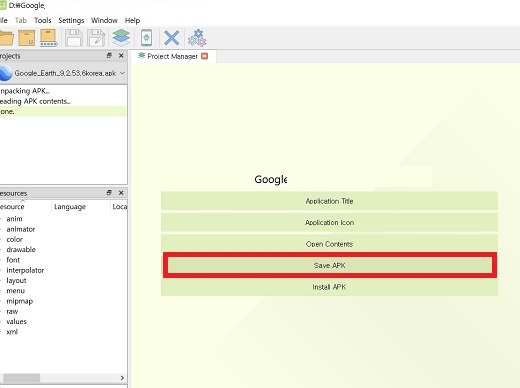
Task: Click the Android device phone icon
Action: click(x=147, y=38)
